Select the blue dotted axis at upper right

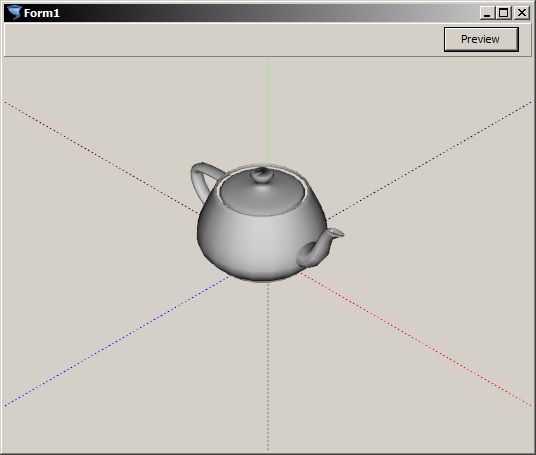(429, 160)
